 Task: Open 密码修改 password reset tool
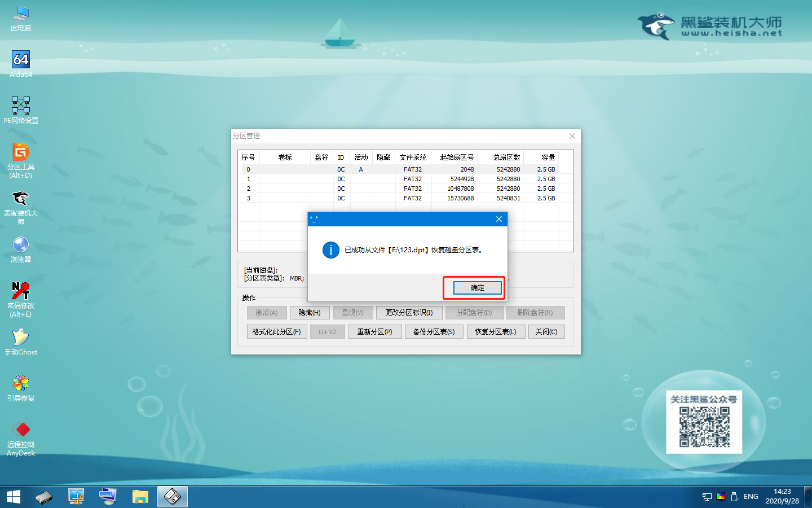pos(21,291)
